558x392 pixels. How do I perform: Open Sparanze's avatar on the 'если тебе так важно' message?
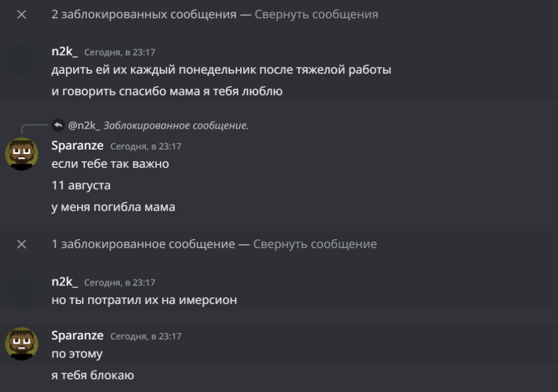point(22,154)
